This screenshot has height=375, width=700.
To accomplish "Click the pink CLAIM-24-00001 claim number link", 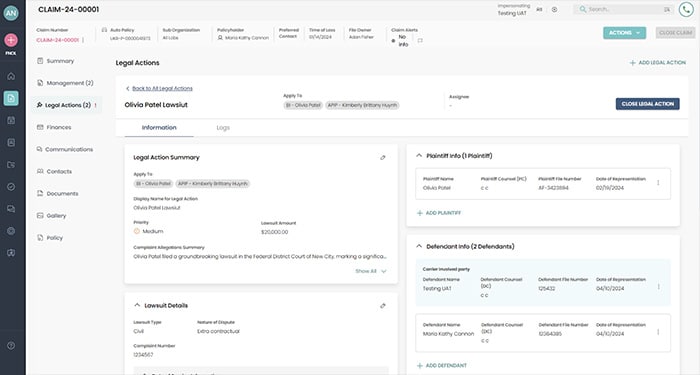I will 57,40.
